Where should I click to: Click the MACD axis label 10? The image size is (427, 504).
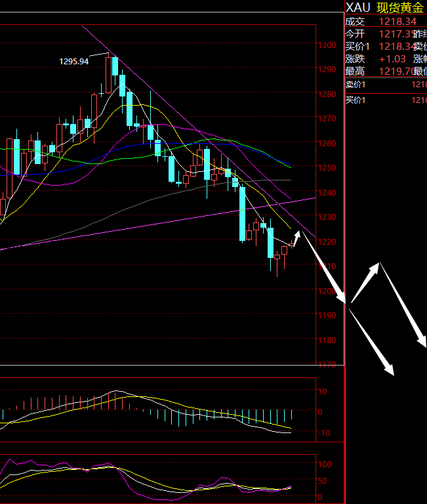point(323,392)
